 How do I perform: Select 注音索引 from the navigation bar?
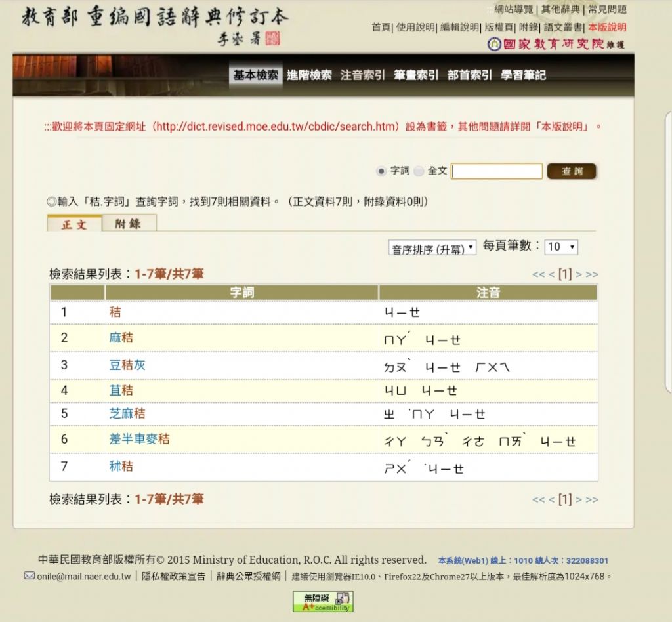[x=363, y=74]
